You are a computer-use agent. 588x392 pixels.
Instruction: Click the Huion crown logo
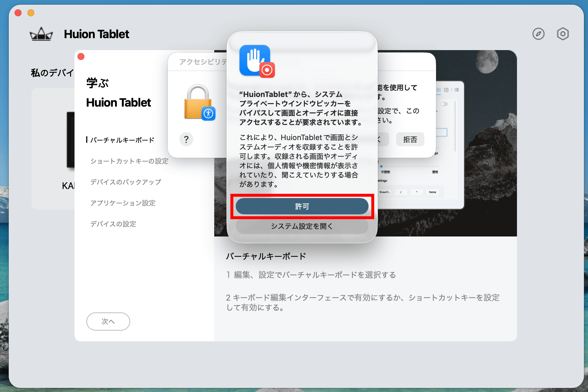41,34
